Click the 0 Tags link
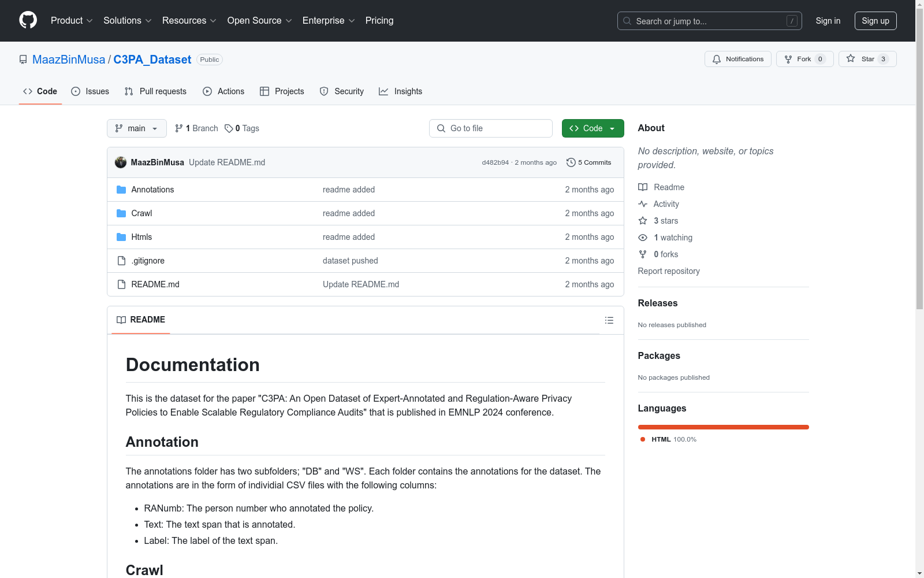Viewport: 924px width, 578px height. coord(242,128)
